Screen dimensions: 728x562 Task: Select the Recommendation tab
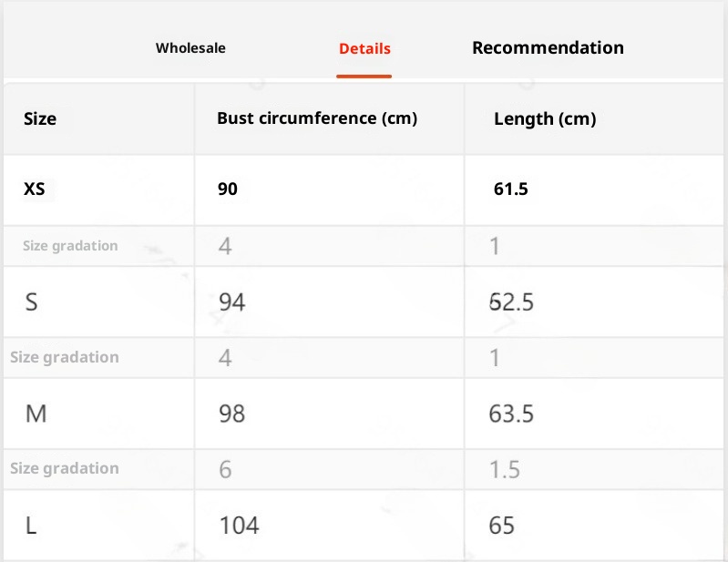point(548,48)
